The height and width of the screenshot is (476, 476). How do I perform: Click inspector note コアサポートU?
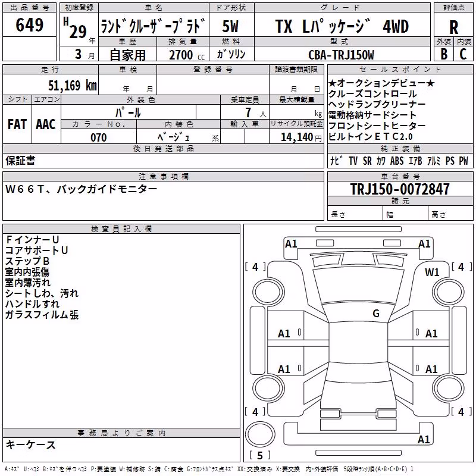[36, 250]
